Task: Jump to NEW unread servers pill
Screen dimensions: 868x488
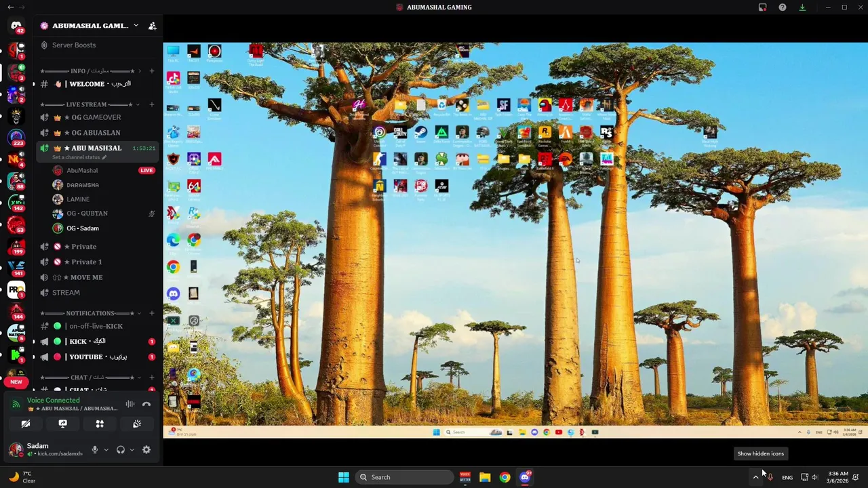Action: pyautogui.click(x=16, y=382)
